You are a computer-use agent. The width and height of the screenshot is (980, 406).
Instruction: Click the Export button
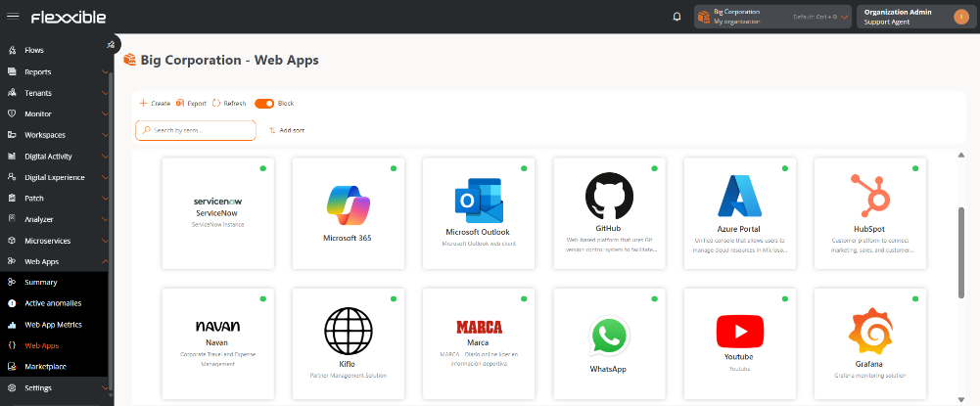[191, 104]
